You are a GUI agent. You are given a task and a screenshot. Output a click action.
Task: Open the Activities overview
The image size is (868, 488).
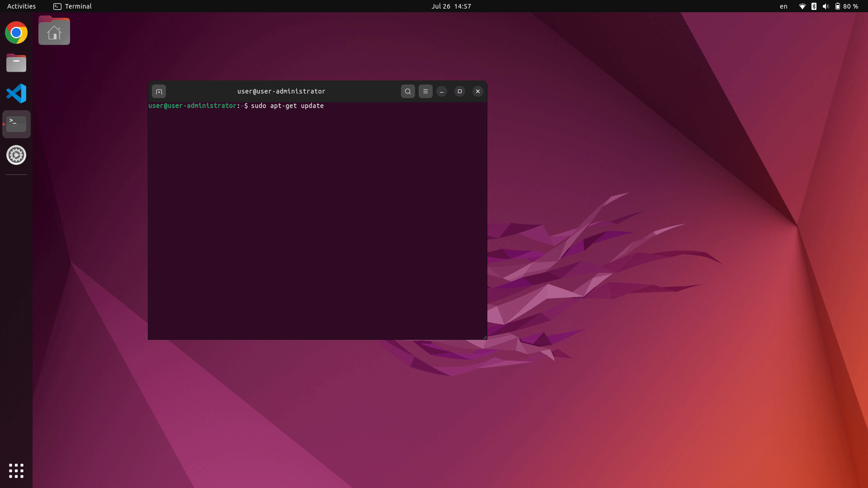(x=21, y=6)
